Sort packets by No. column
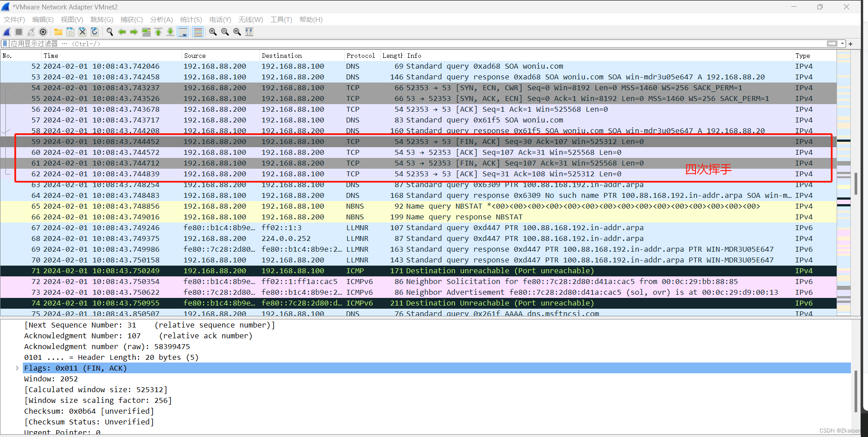 (21, 56)
